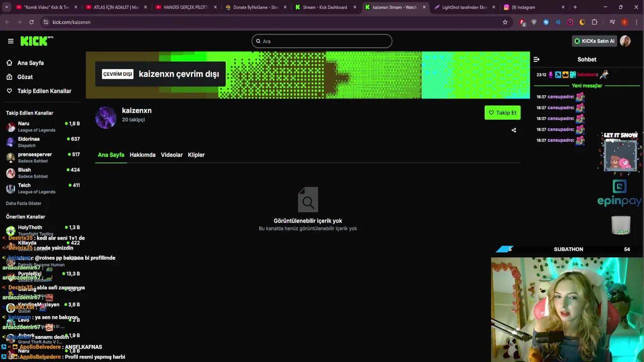Collapse the Sohbet chat panel

click(536, 59)
